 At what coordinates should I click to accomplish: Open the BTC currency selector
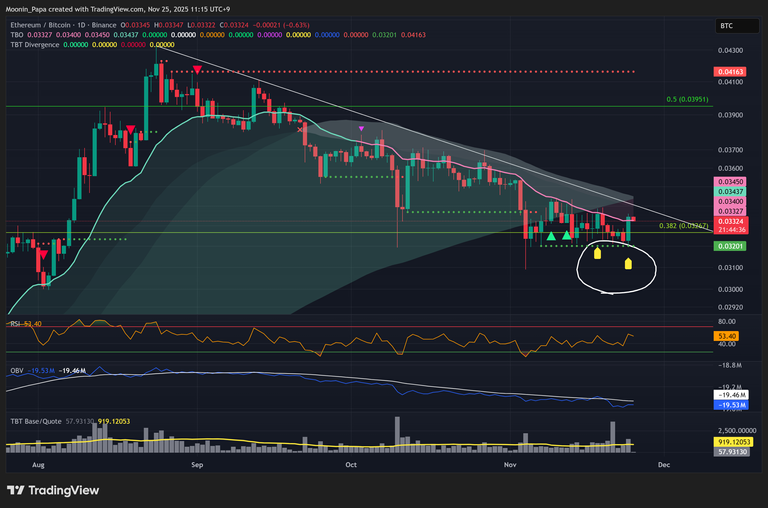[727, 25]
